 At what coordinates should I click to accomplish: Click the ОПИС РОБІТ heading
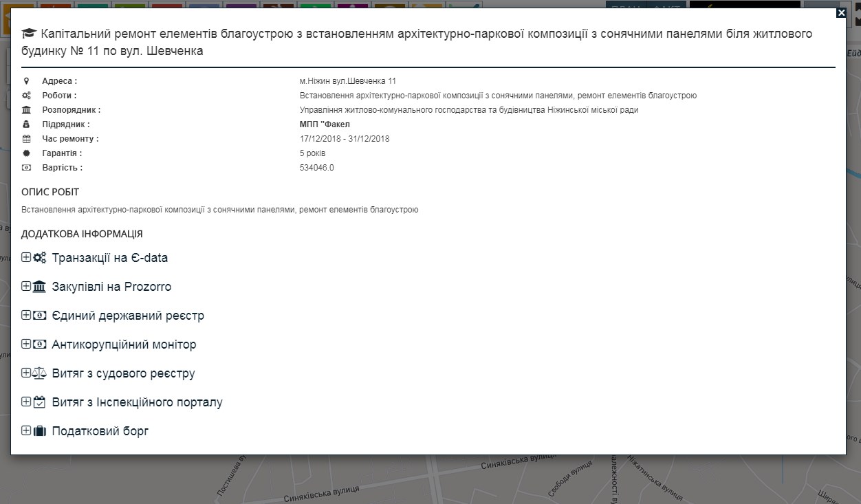pyautogui.click(x=50, y=192)
